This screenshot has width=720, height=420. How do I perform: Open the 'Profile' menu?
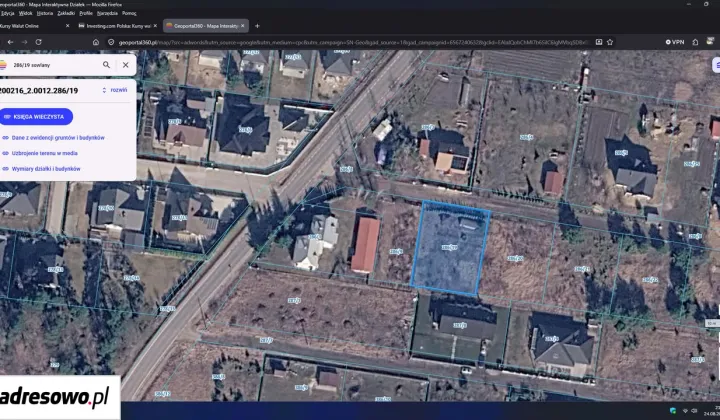(x=86, y=13)
